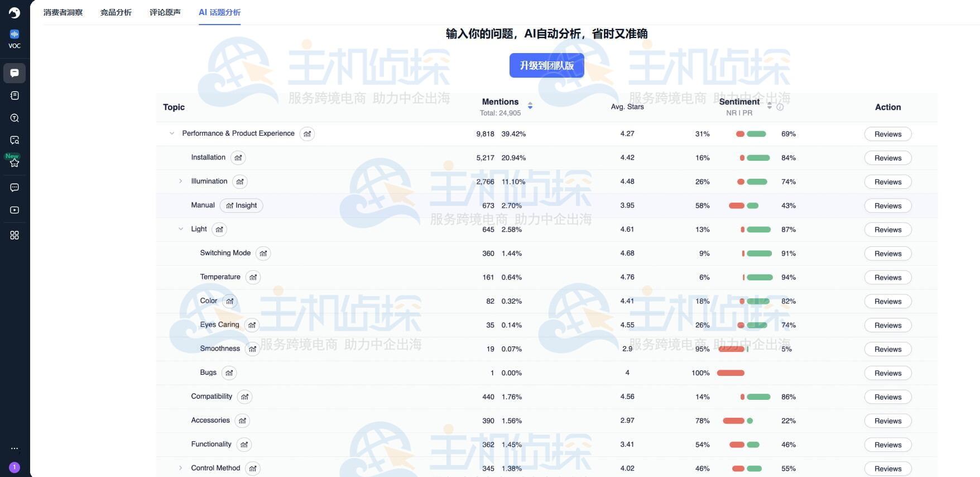
Task: Open trend chart icon next to Installation
Action: coord(238,158)
